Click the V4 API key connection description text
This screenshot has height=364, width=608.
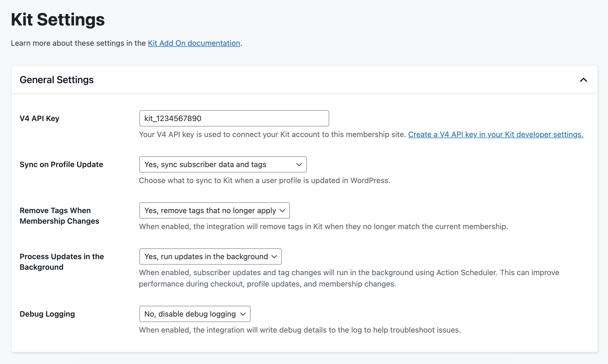(272, 134)
